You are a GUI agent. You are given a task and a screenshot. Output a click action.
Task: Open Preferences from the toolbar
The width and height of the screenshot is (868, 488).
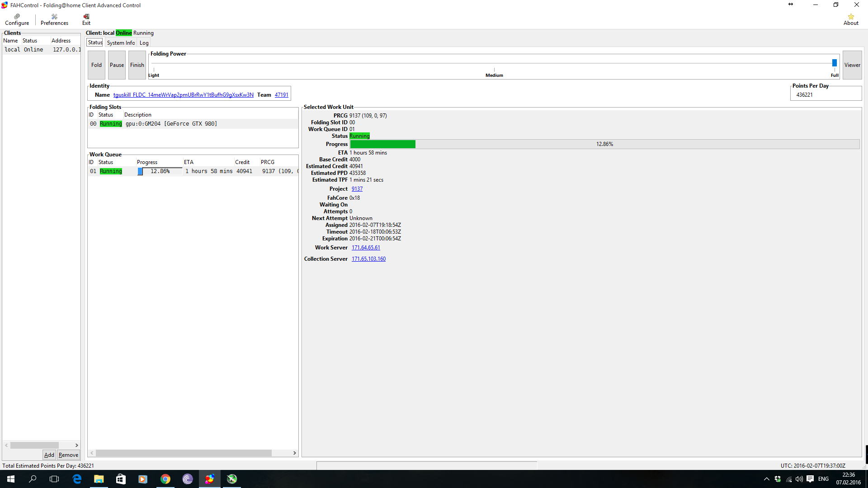click(x=54, y=19)
